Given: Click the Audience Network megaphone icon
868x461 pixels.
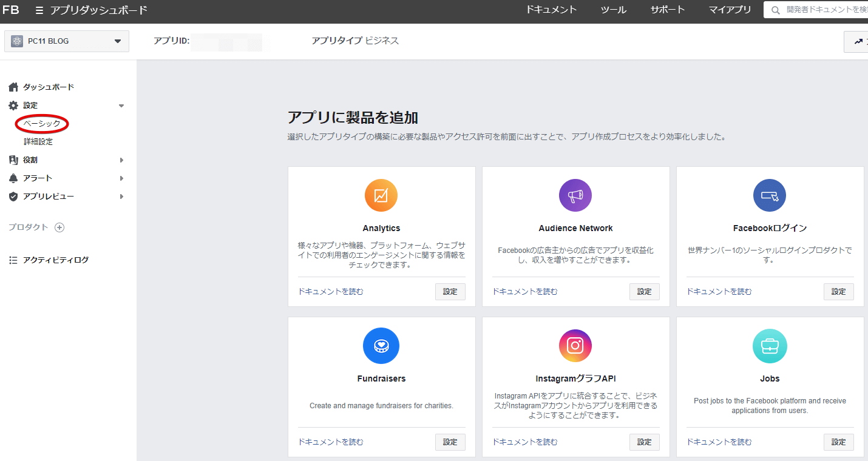Looking at the screenshot, I should tap(575, 195).
